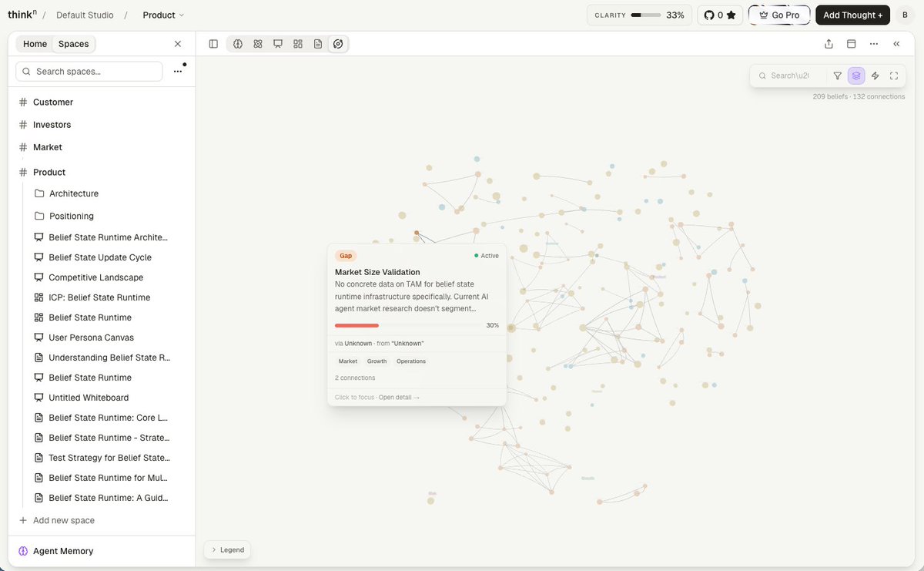Click the graph search field
924x571 pixels.
point(790,76)
